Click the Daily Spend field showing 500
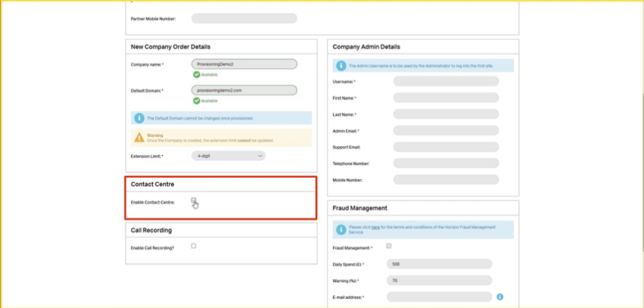The image size is (644, 308). tap(439, 264)
